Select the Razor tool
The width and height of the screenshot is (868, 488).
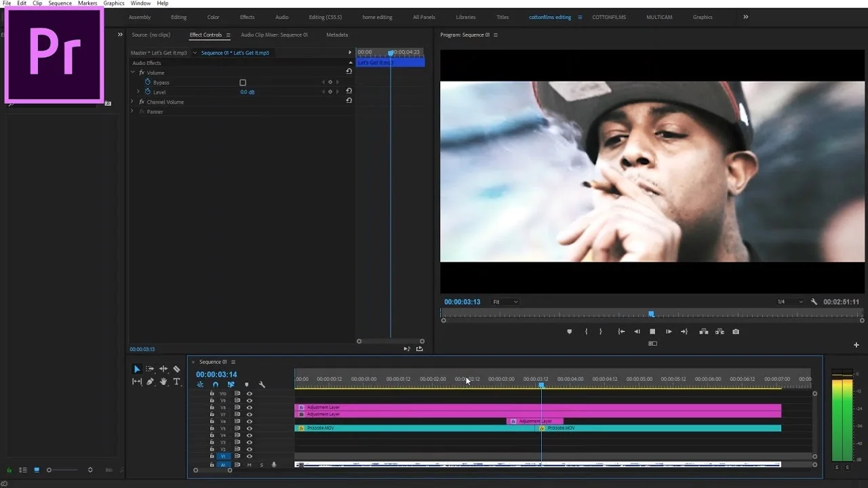tap(176, 369)
